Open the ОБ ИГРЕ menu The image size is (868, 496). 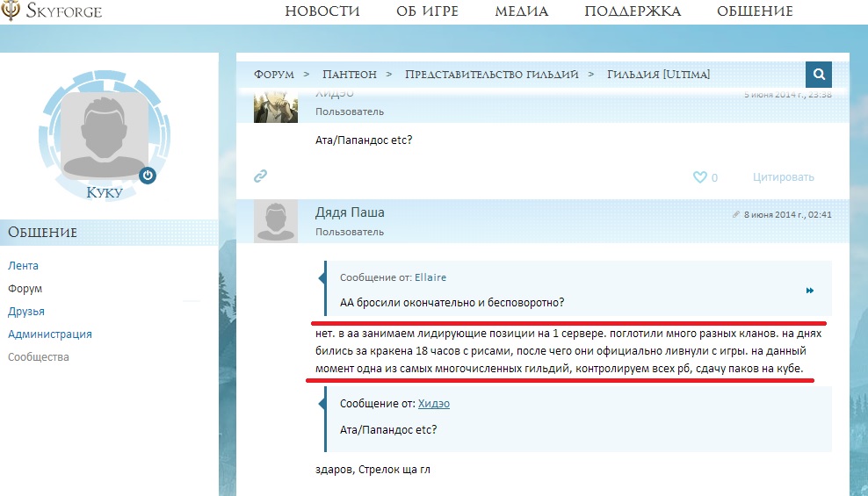coord(427,11)
